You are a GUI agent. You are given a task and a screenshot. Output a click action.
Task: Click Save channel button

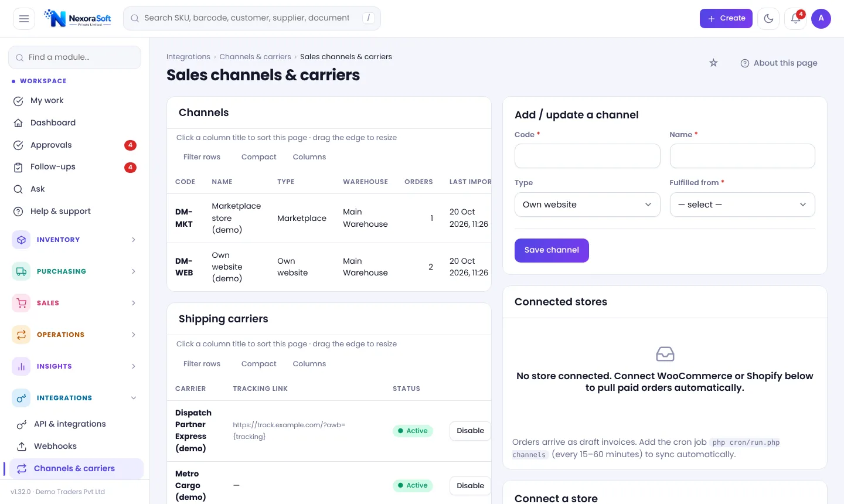552,250
